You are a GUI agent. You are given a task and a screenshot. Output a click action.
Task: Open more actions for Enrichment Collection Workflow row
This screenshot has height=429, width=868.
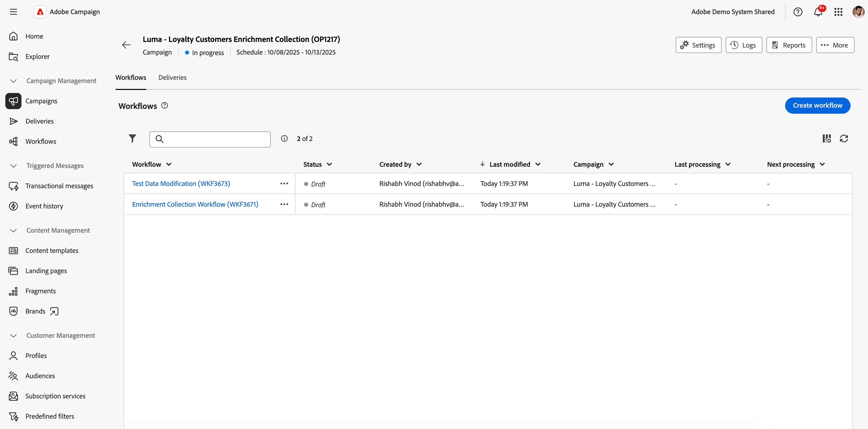tap(284, 204)
